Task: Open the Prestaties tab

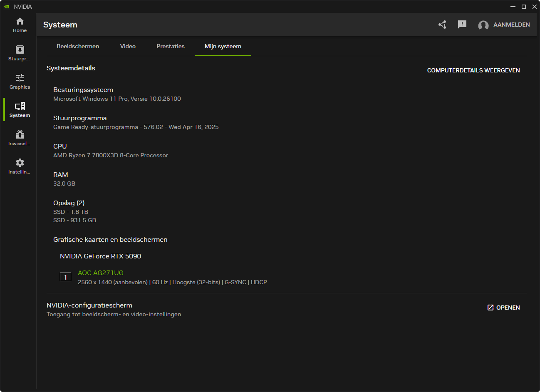Action: (x=170, y=46)
